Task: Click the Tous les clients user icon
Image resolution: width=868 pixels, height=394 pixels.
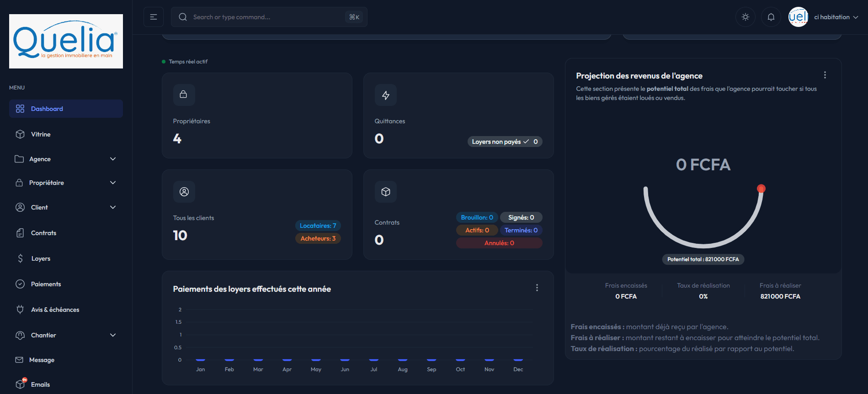Action: click(184, 192)
